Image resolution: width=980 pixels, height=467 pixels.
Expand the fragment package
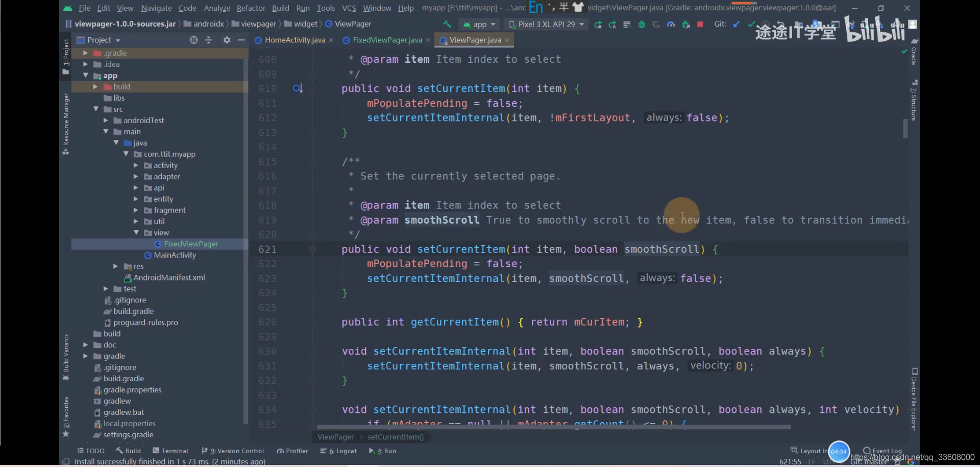pos(136,211)
